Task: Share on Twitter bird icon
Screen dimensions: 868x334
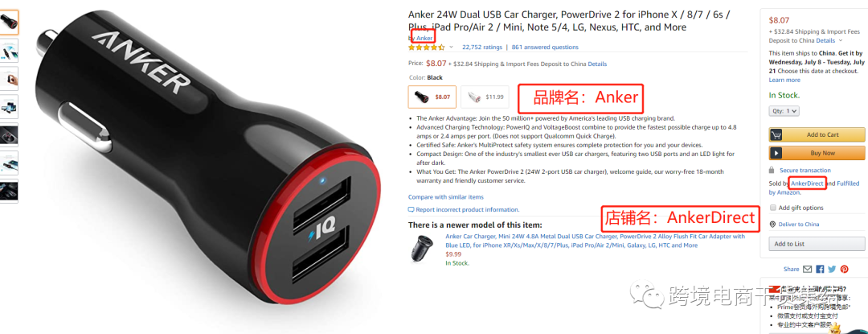Action: (x=832, y=269)
